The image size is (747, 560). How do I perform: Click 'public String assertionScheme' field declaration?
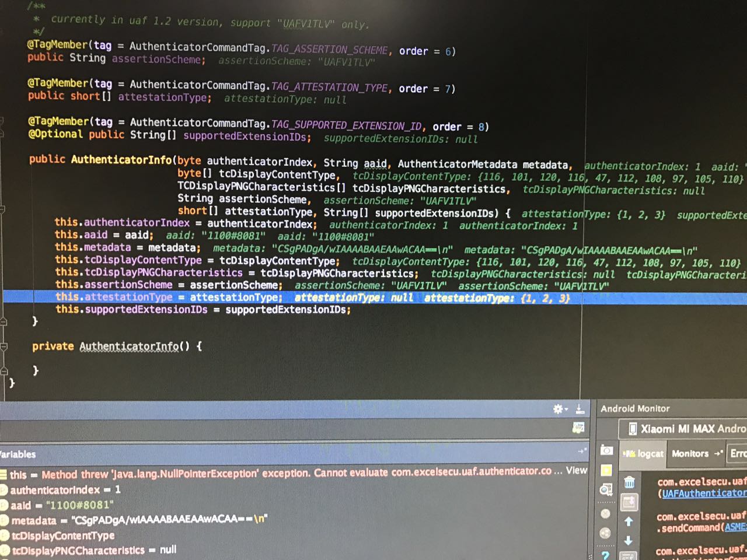tap(117, 58)
